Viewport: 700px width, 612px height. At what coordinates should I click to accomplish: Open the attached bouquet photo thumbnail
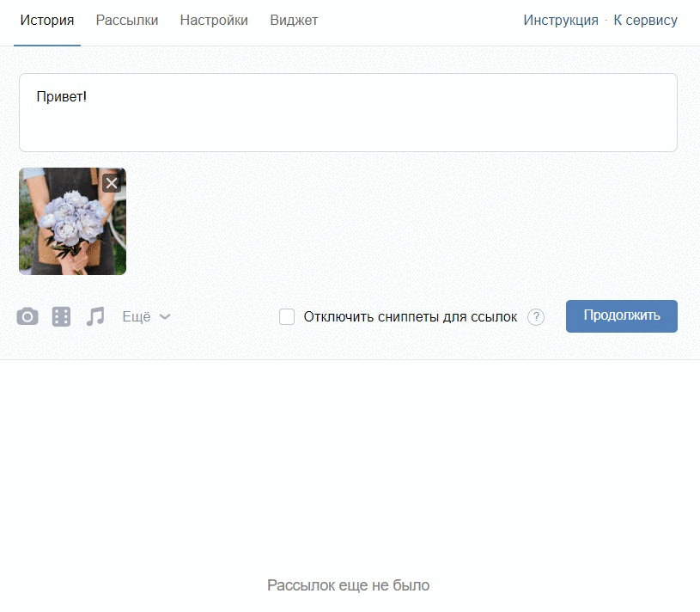coord(72,221)
